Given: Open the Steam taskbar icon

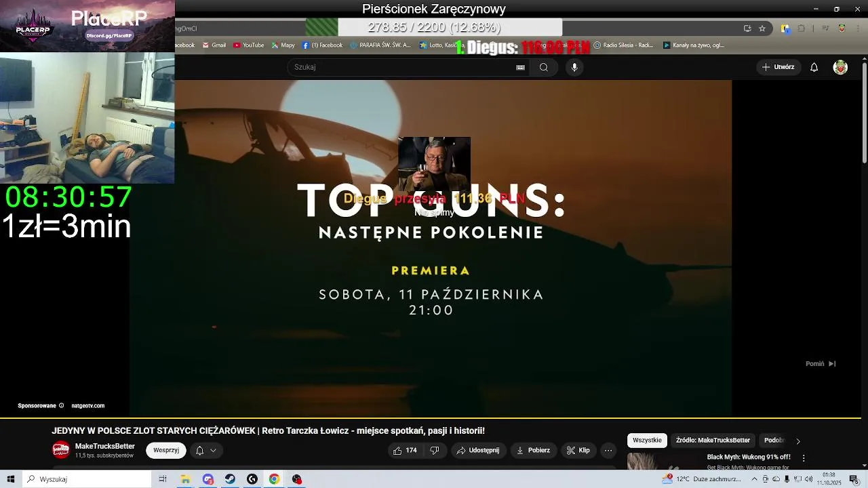Looking at the screenshot, I should pos(230,479).
